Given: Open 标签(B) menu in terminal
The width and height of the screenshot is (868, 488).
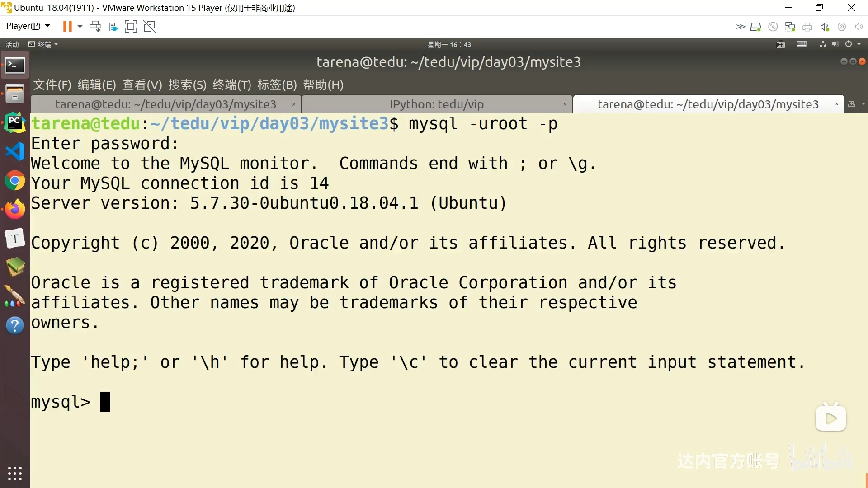Looking at the screenshot, I should tap(277, 85).
